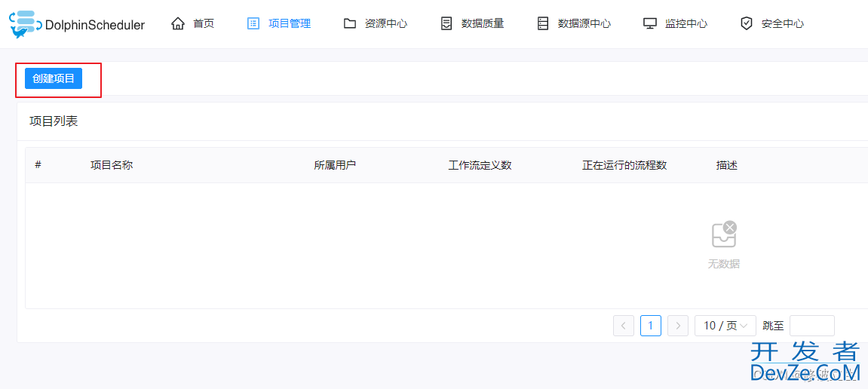
Task: Click the home icon beside 首页
Action: point(178,23)
